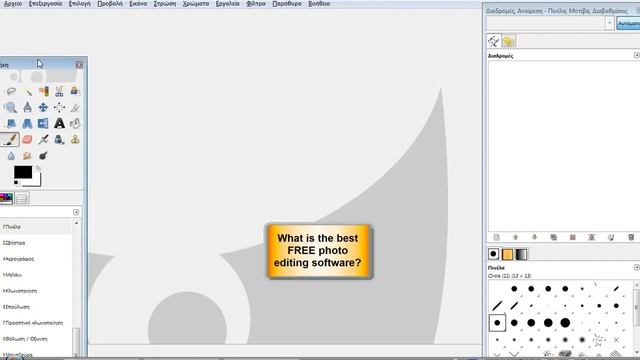Viewport: 640px width, 360px height.
Task: Select the Eraser tool
Action: [27, 139]
